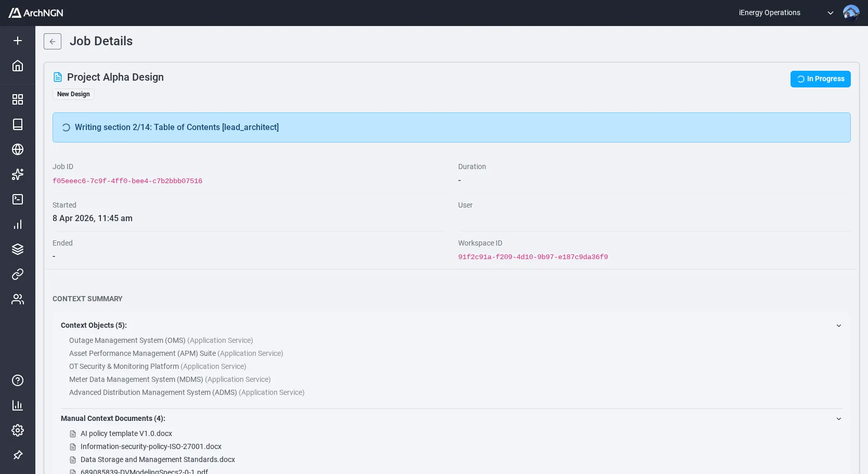Viewport: 868px width, 474px height.
Task: Click the back arrow near Job Details
Action: (x=52, y=41)
